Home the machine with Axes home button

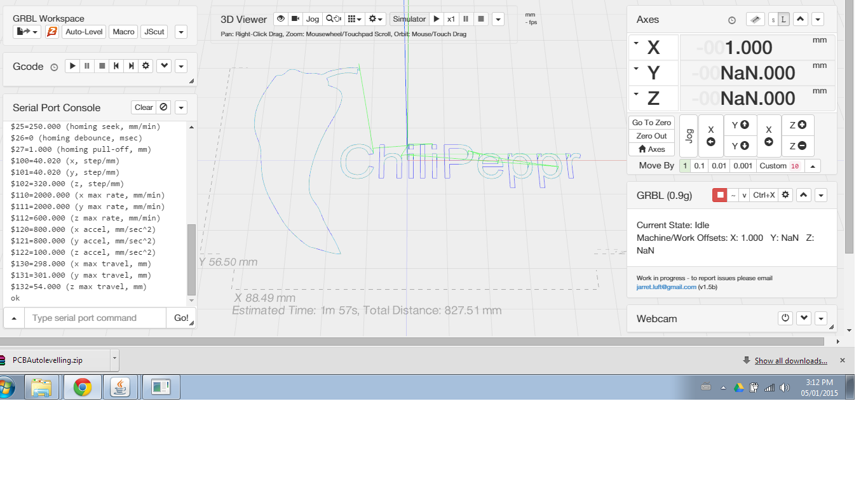(651, 149)
